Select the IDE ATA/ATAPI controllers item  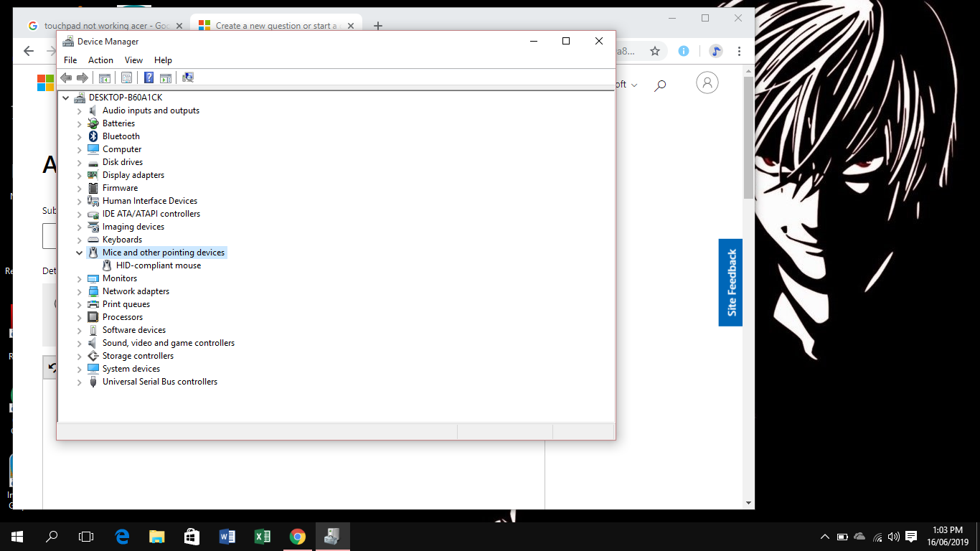tap(151, 214)
